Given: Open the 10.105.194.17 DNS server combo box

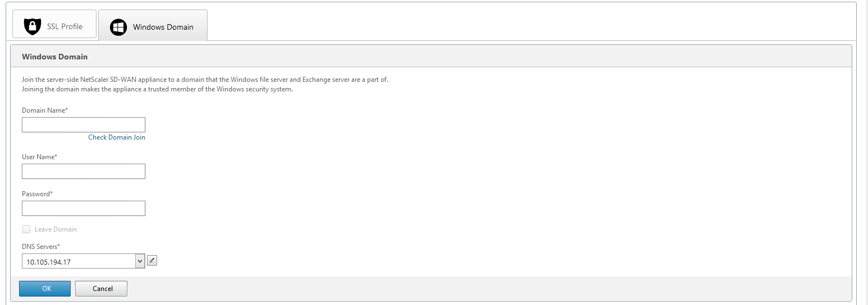Looking at the screenshot, I should [84, 261].
